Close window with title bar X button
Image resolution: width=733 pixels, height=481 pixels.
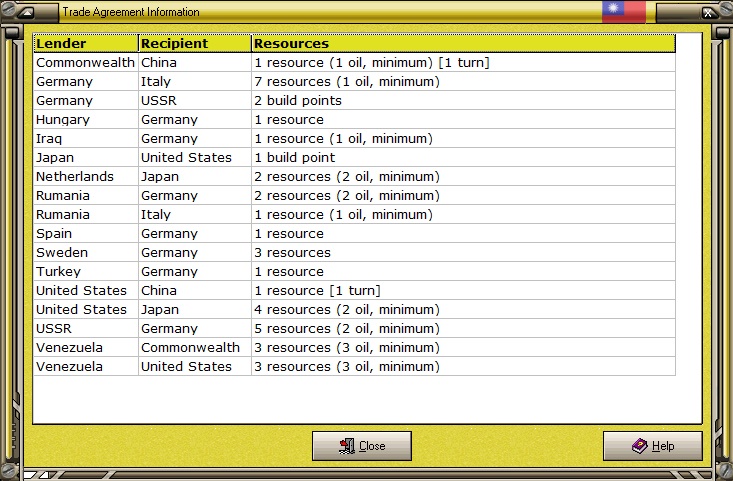[x=708, y=13]
